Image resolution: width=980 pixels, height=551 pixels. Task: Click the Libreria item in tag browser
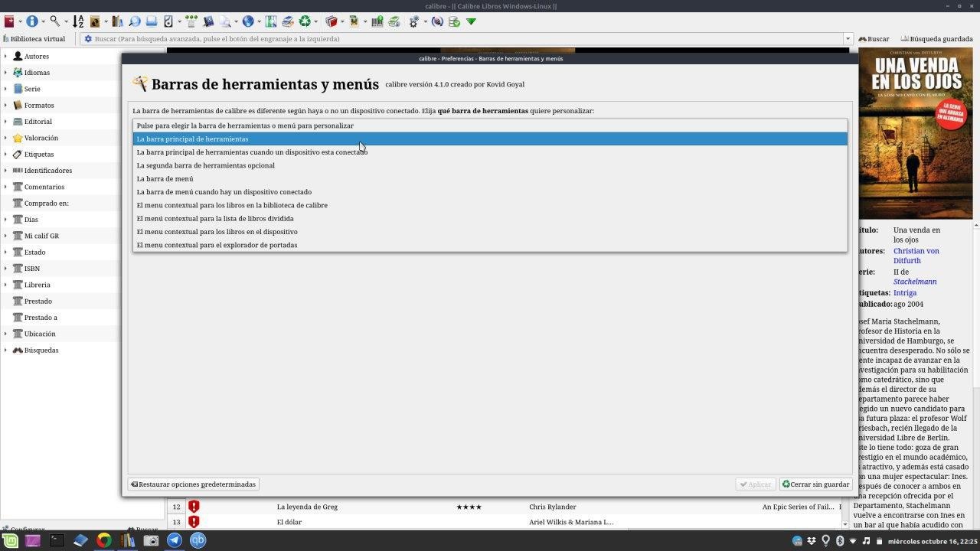coord(38,285)
